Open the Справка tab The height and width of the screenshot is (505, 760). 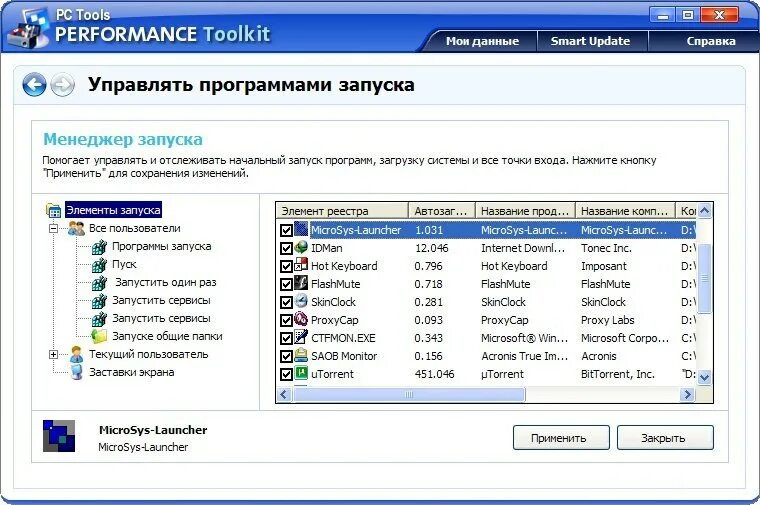(711, 41)
